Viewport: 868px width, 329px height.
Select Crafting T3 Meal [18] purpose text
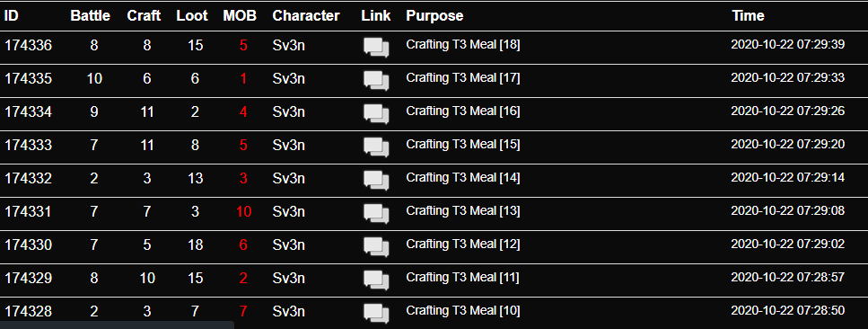click(x=463, y=45)
